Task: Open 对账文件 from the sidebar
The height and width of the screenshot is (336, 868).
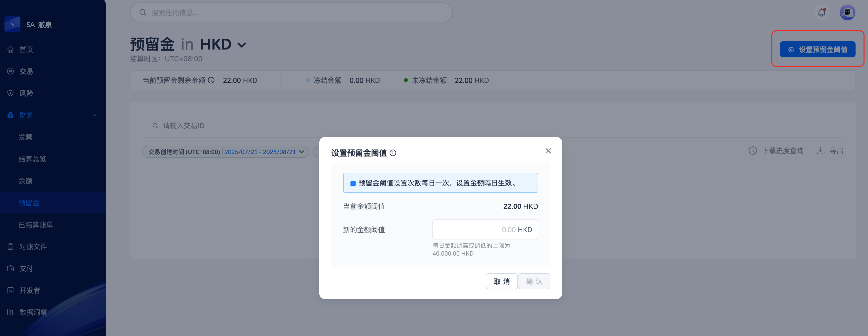Action: 33,246
